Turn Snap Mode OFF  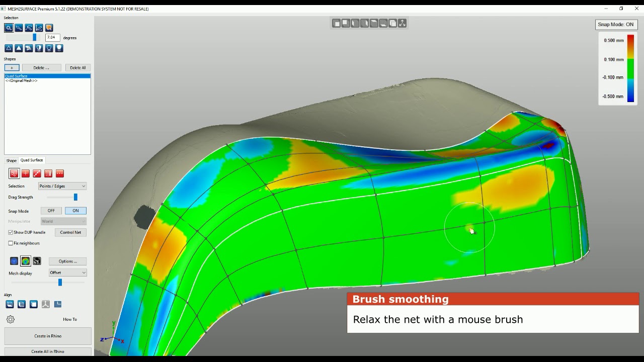pos(51,211)
